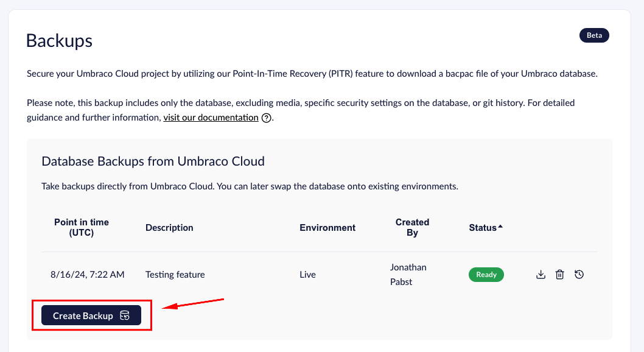Click the Beta badge
Viewport: 644px width, 352px height.
click(x=593, y=35)
